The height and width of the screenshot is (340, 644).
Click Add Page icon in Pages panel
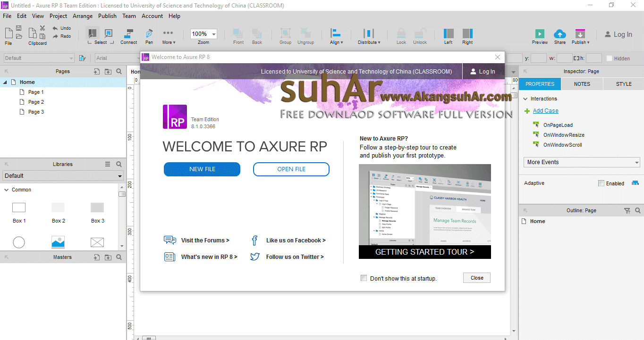pyautogui.click(x=97, y=71)
